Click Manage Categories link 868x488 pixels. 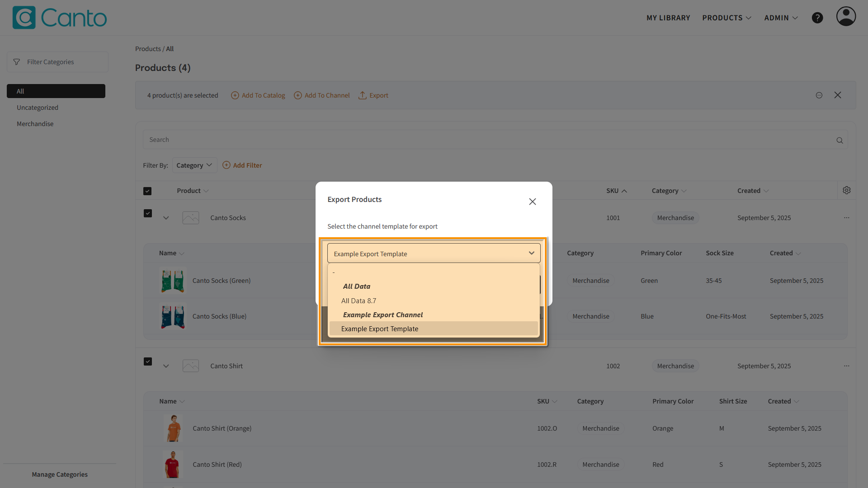(60, 474)
